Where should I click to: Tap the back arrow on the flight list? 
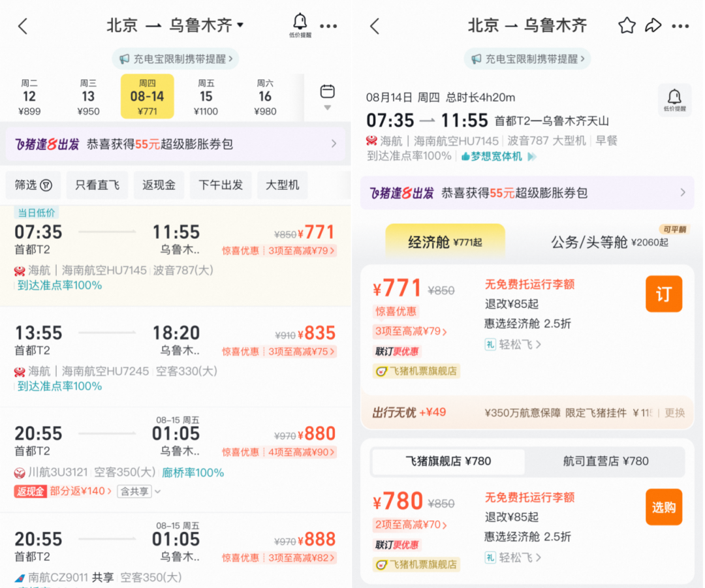click(22, 25)
